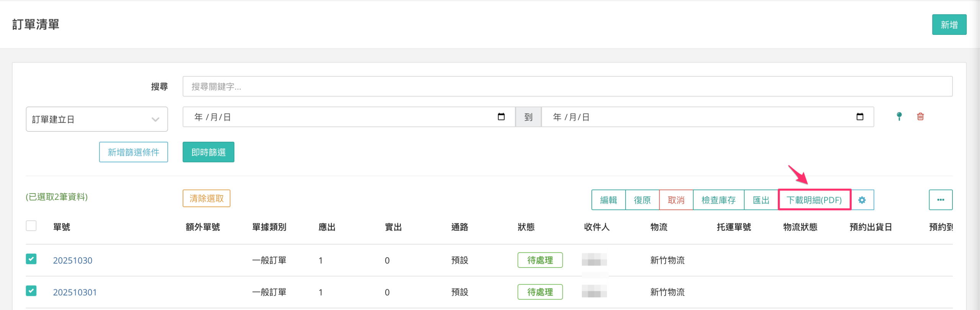Click the green pin filter icon
Screen dimensions: 980x310
pyautogui.click(x=899, y=116)
